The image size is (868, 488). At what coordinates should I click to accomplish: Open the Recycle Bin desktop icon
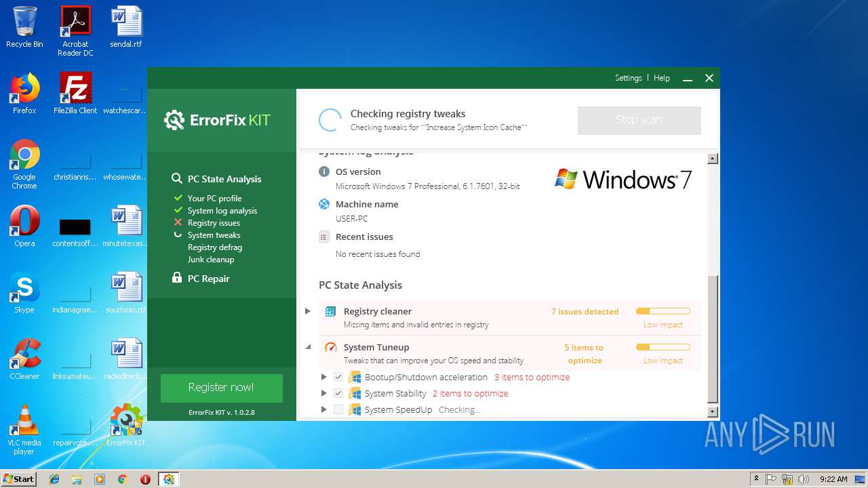pyautogui.click(x=24, y=27)
